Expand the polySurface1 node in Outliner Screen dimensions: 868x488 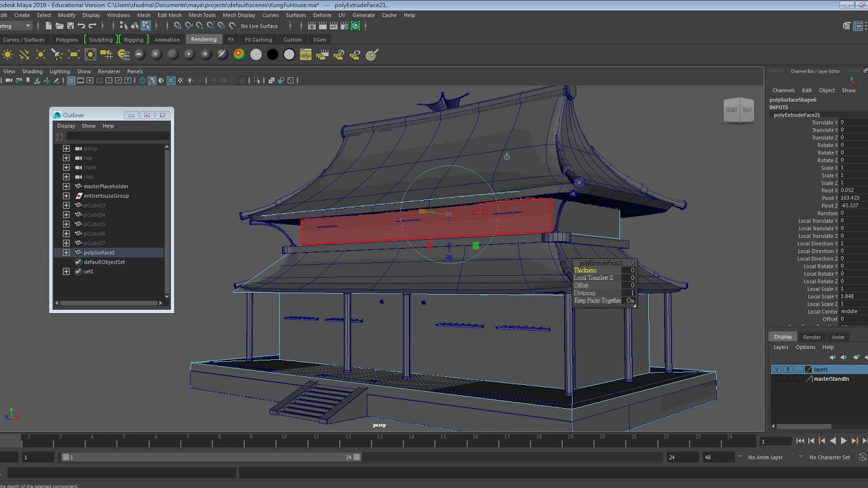point(66,252)
